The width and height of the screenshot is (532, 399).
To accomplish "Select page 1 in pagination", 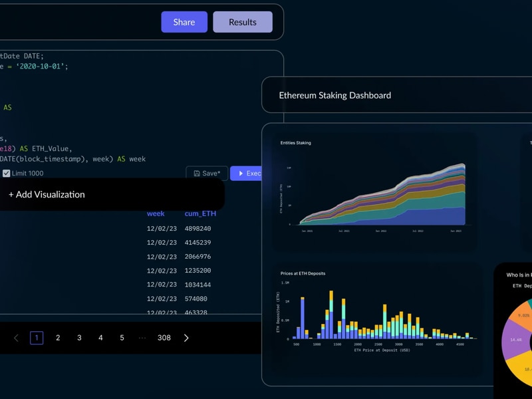I will 37,338.
